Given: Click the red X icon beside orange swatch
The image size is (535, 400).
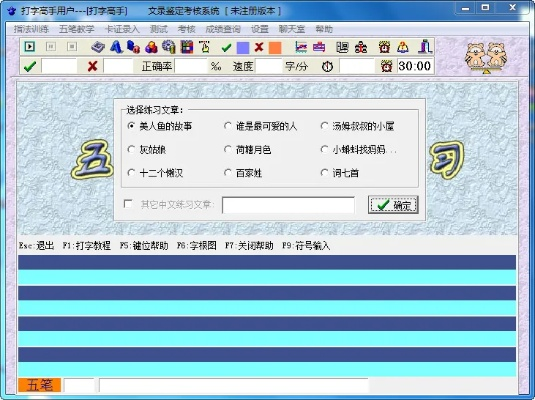Looking at the screenshot, I should coord(259,47).
